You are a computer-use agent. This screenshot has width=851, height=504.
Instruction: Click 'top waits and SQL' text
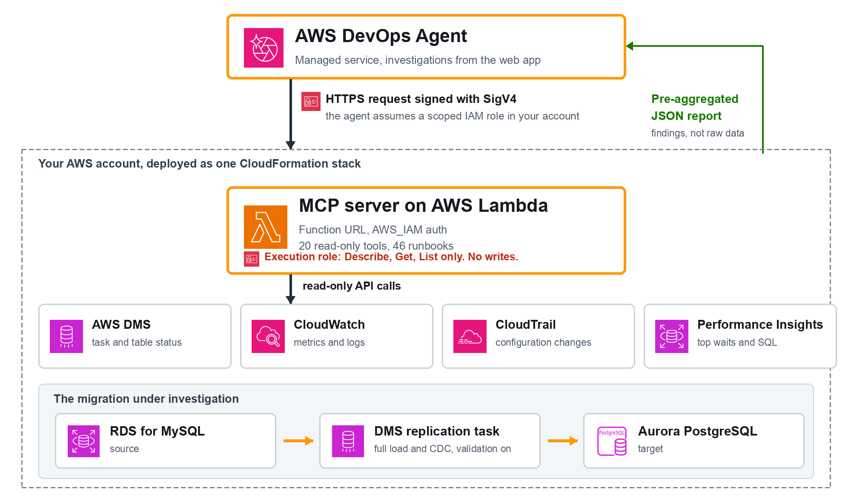(x=737, y=342)
